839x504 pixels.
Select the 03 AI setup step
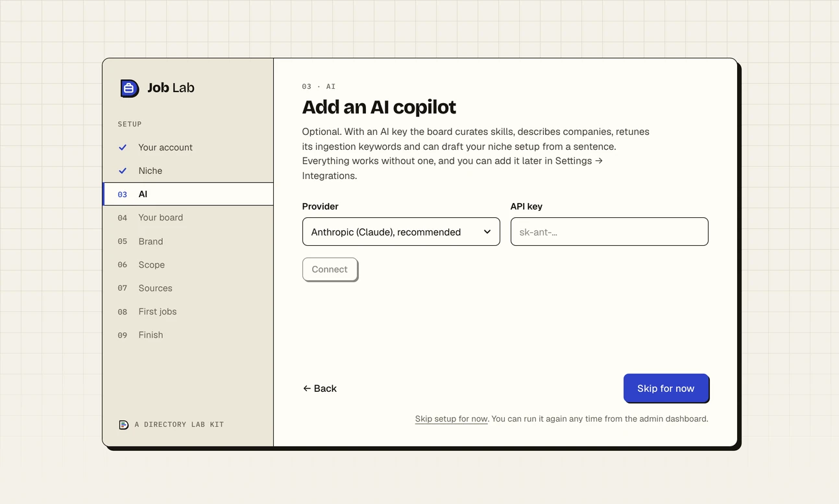pyautogui.click(x=188, y=194)
